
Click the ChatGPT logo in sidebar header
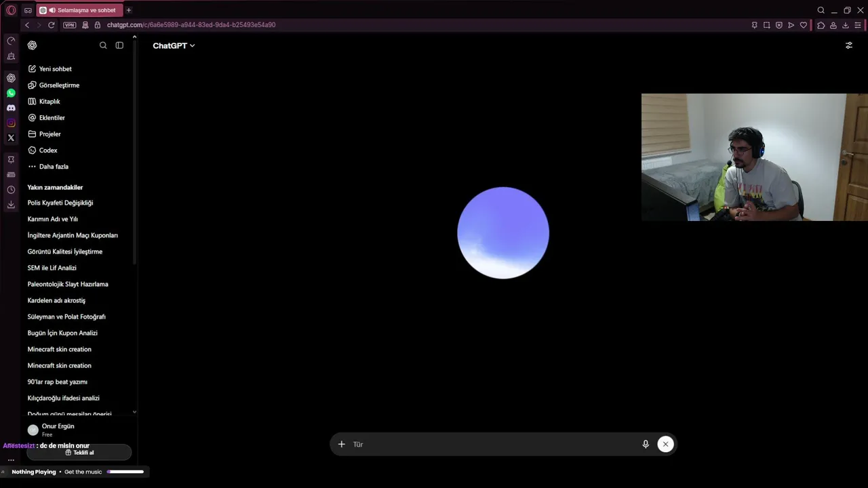[32, 45]
